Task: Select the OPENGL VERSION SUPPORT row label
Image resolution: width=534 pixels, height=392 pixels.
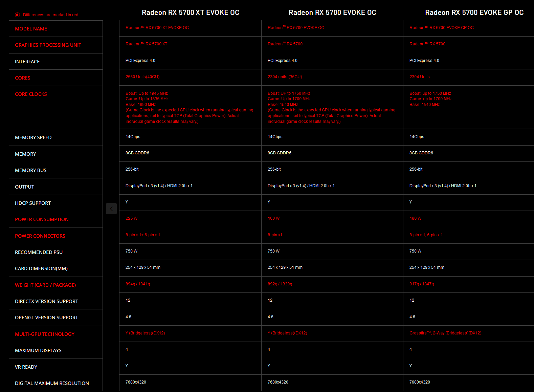Action: [46, 318]
